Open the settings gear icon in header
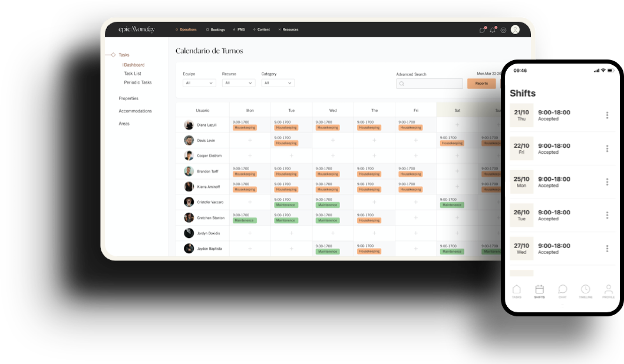The height and width of the screenshot is (364, 624). click(503, 30)
